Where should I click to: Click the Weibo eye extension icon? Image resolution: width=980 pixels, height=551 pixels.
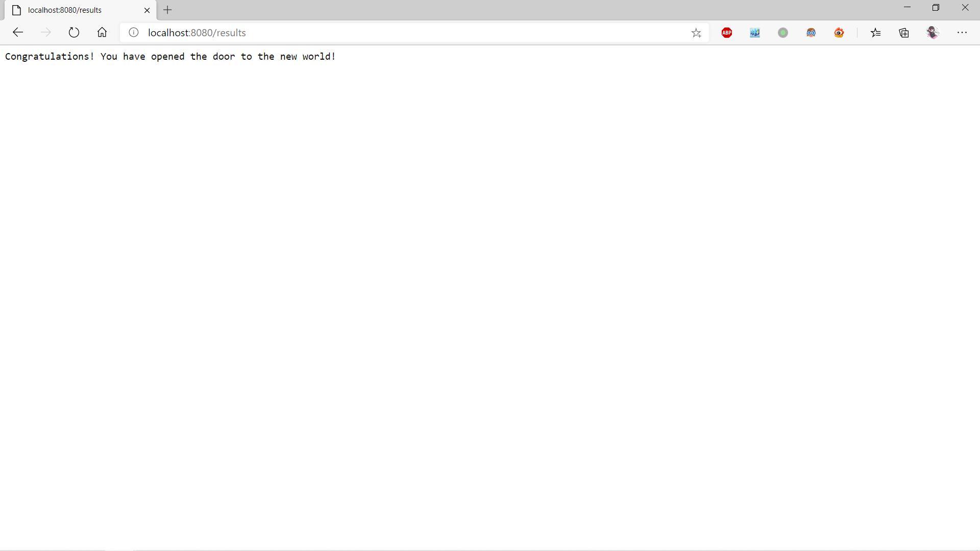click(x=839, y=33)
